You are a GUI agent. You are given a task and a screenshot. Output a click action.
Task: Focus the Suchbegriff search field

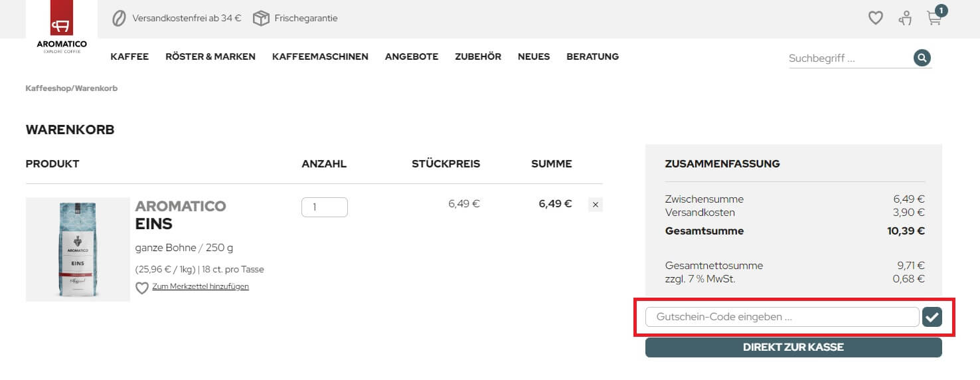click(849, 58)
